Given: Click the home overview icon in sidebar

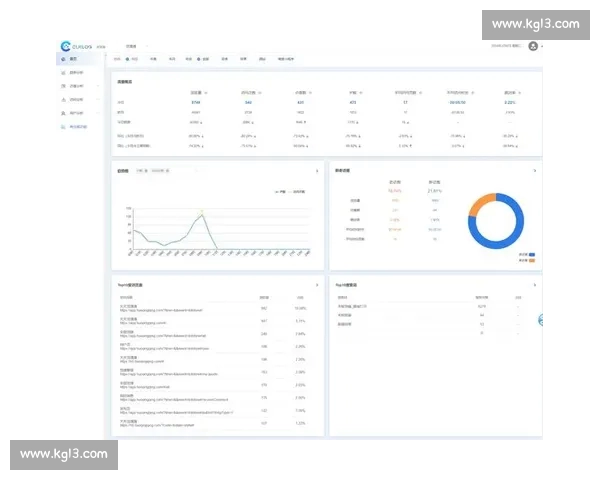Looking at the screenshot, I should (62, 59).
